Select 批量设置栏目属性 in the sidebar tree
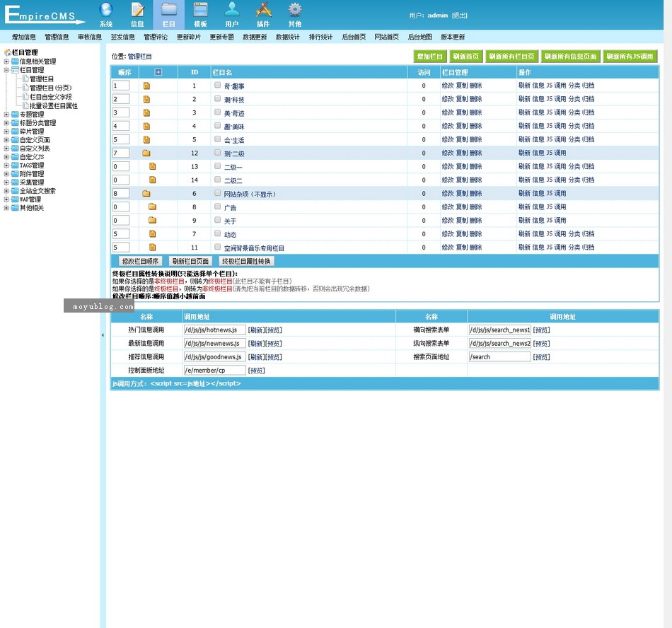The image size is (672, 628). point(54,106)
